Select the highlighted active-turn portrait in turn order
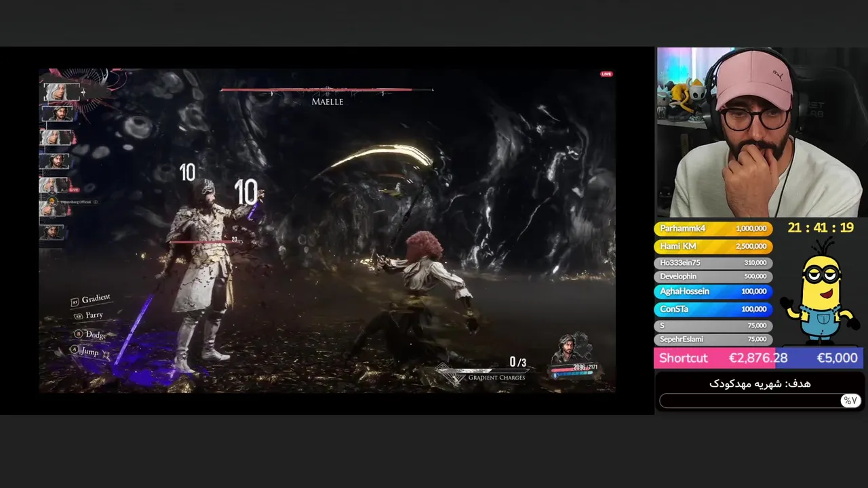The image size is (868, 488). pos(60,91)
